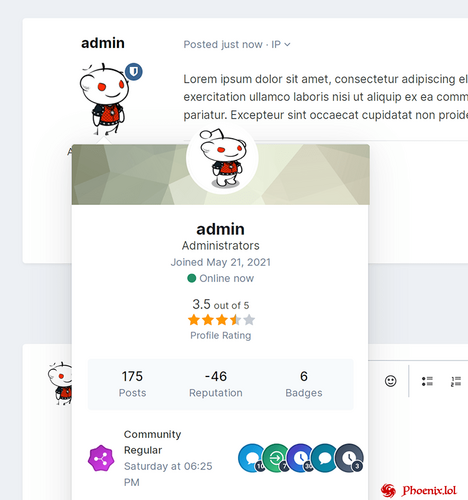The width and height of the screenshot is (468, 500).
Task: Select the first light-blue chat badge
Action: (252, 458)
